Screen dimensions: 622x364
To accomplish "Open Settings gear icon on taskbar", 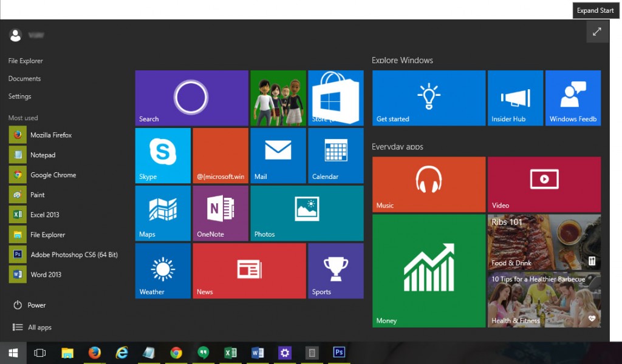I will point(285,353).
